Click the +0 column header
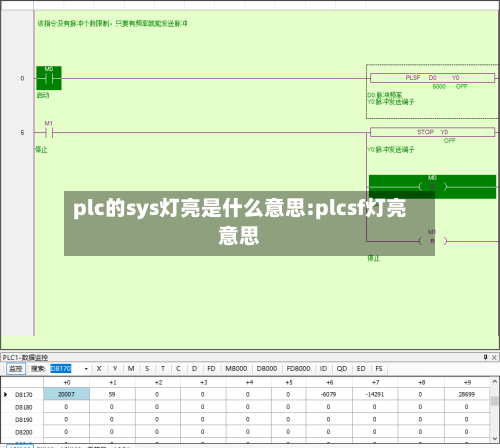 pos(67,382)
